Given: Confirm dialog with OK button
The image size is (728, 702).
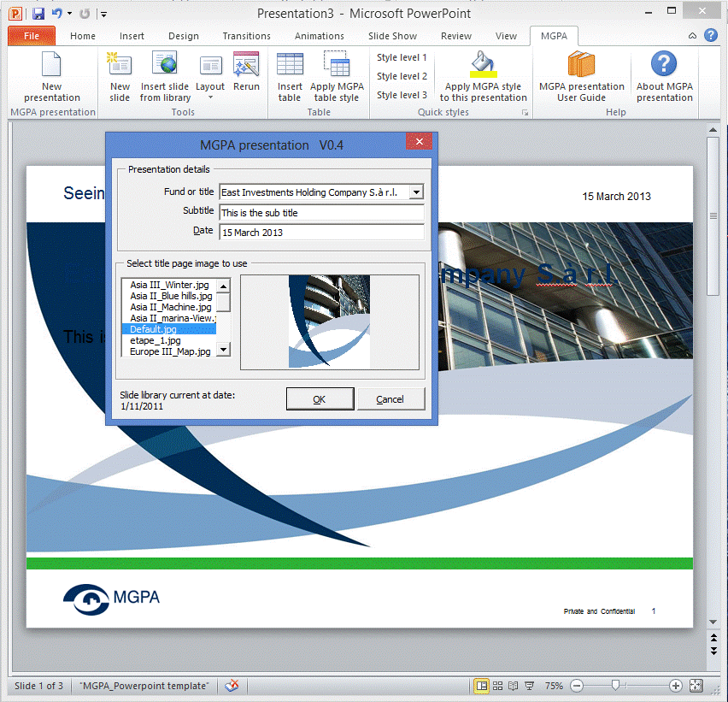Looking at the screenshot, I should (x=320, y=399).
